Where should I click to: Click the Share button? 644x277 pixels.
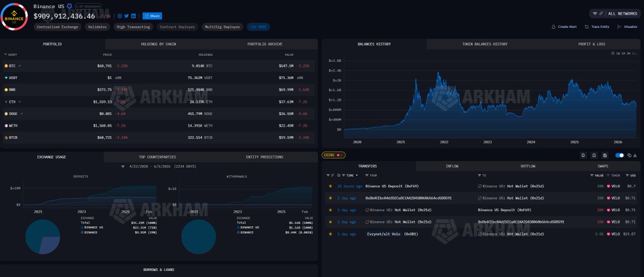click(152, 16)
